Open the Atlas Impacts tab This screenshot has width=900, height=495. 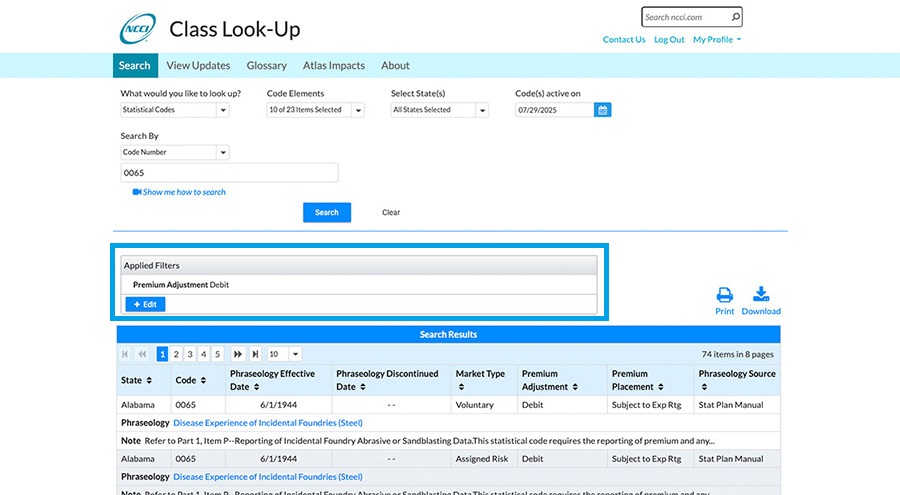[334, 65]
